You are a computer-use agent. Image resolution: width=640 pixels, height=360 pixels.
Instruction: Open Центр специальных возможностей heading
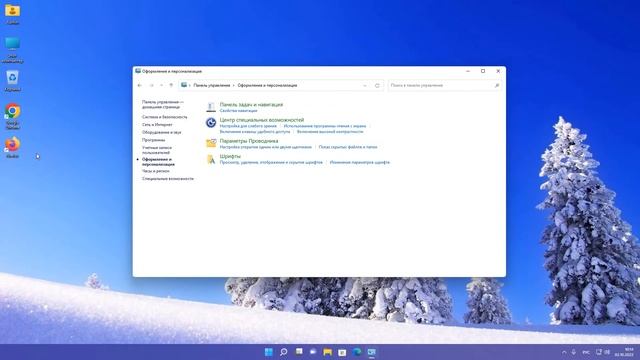(x=262, y=120)
